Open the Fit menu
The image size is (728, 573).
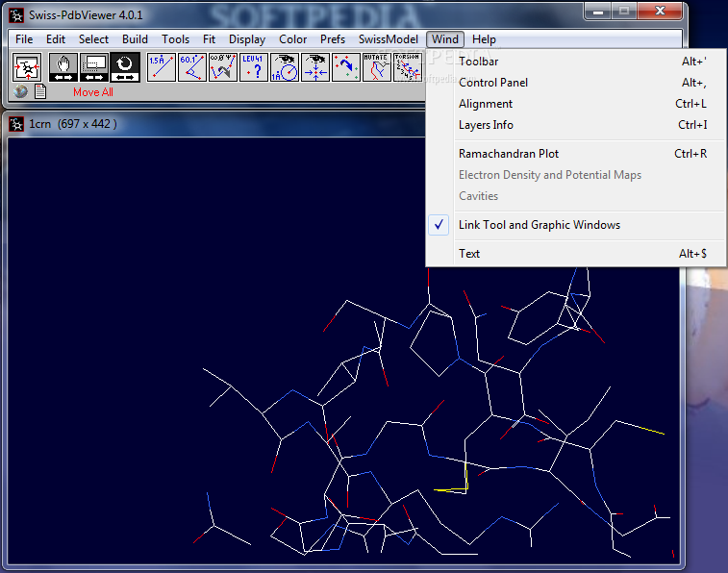pos(209,39)
